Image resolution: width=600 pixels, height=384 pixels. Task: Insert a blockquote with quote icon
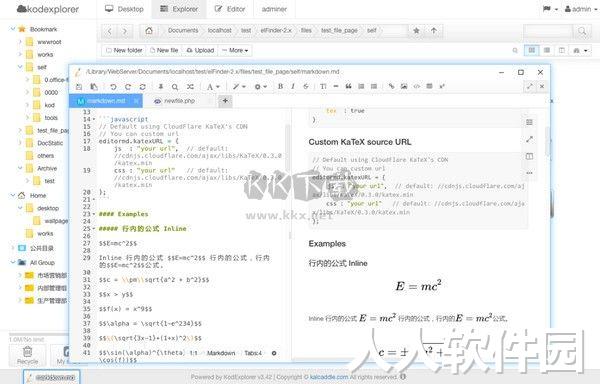(x=349, y=86)
